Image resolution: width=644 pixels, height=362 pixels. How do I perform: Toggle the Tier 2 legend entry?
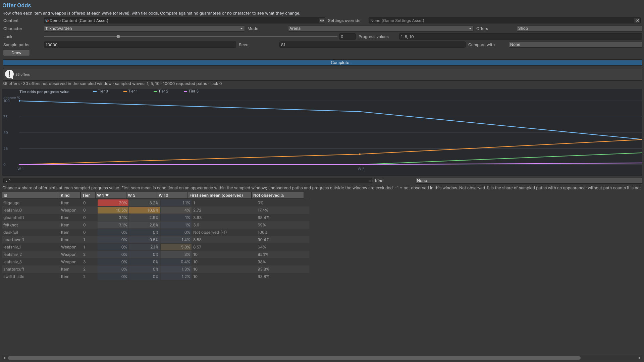[161, 91]
